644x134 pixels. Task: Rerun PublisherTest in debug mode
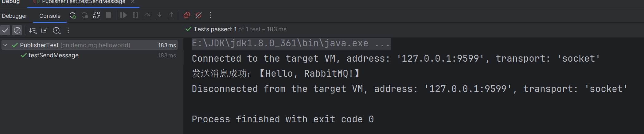[x=73, y=15]
